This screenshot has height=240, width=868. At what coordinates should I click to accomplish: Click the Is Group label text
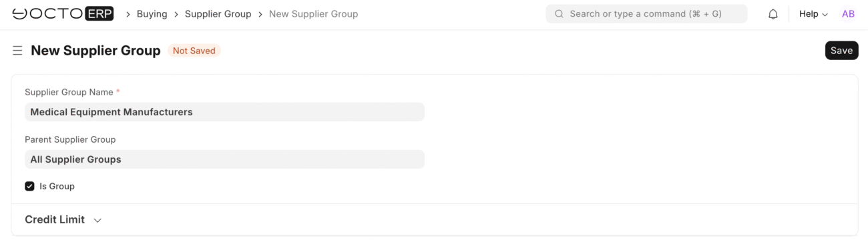pos(57,187)
